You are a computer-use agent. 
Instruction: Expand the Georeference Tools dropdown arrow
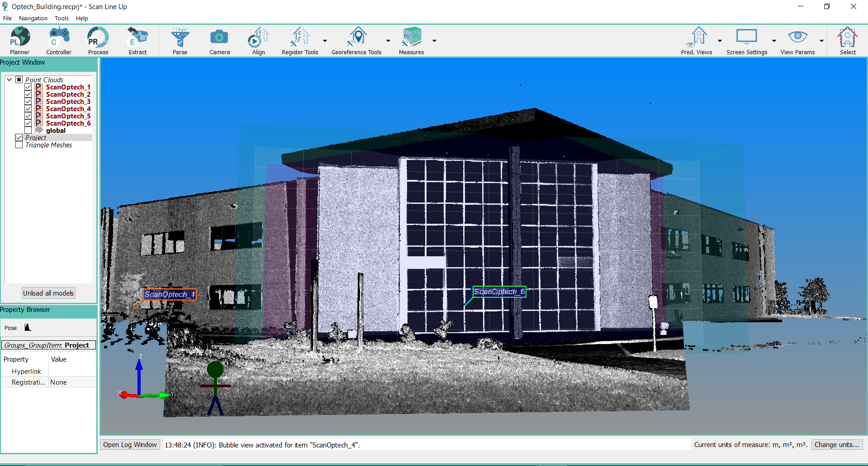point(388,41)
